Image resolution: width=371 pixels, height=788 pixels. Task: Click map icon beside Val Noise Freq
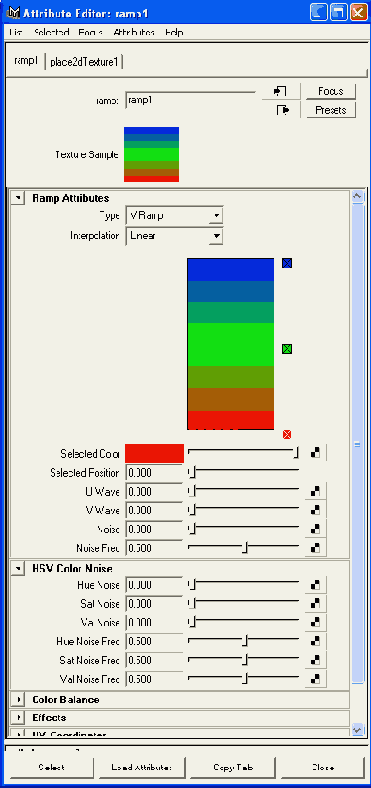(315, 679)
